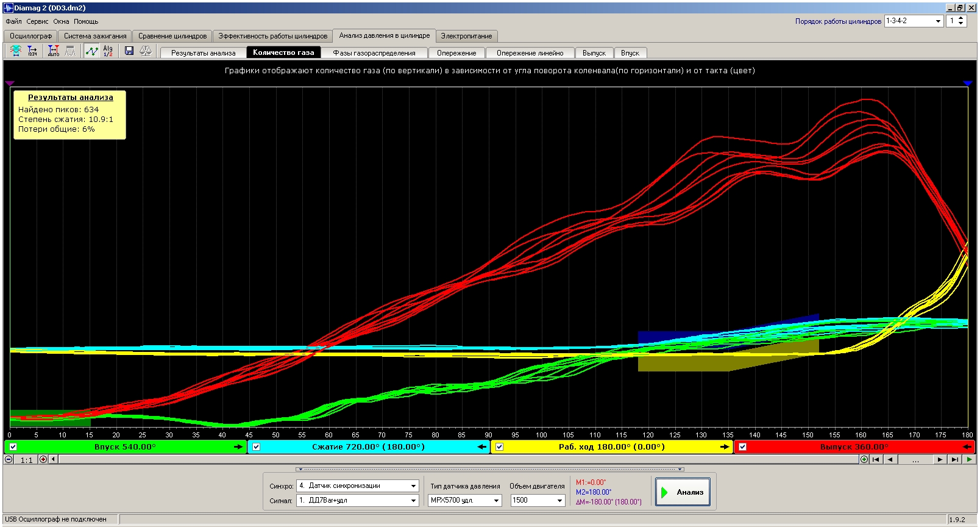Click the balance scales compare icon

pos(146,51)
